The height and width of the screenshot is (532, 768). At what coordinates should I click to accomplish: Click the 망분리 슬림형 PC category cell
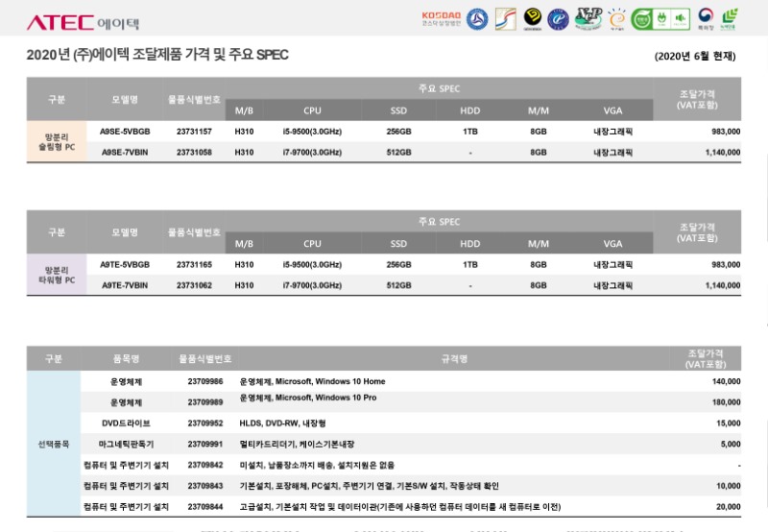click(x=57, y=141)
